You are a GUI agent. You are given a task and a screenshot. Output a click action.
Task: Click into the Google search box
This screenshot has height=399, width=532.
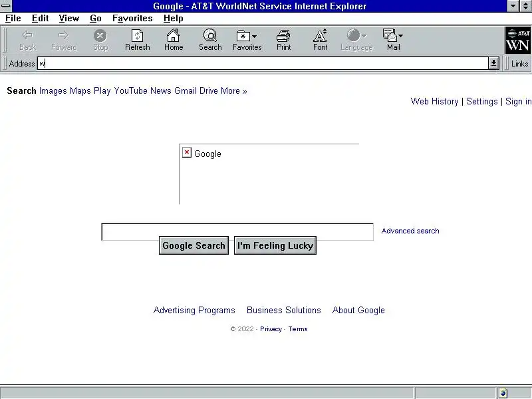coord(237,231)
